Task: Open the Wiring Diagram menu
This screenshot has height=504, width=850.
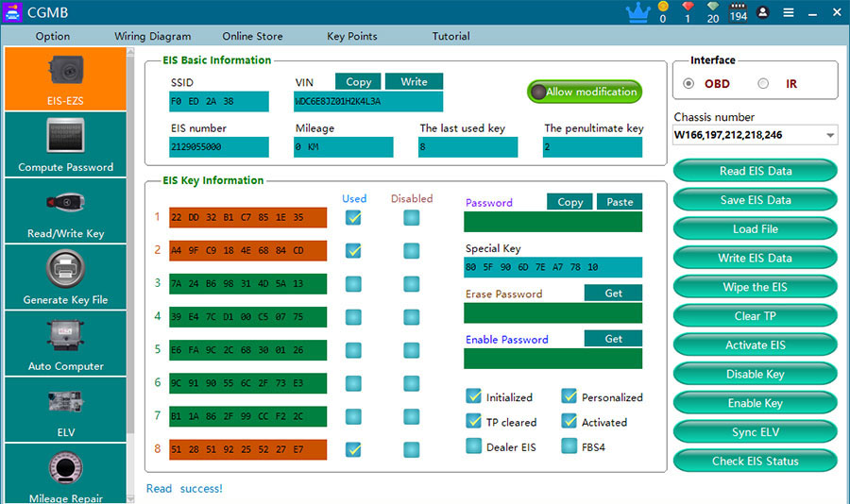Action: click(152, 36)
